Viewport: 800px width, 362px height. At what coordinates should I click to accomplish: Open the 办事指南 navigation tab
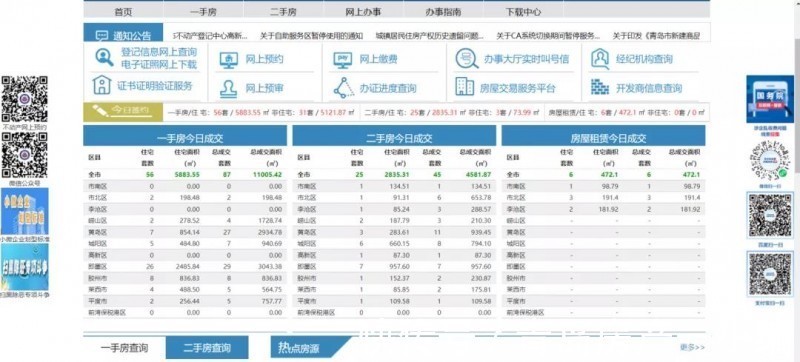click(443, 11)
